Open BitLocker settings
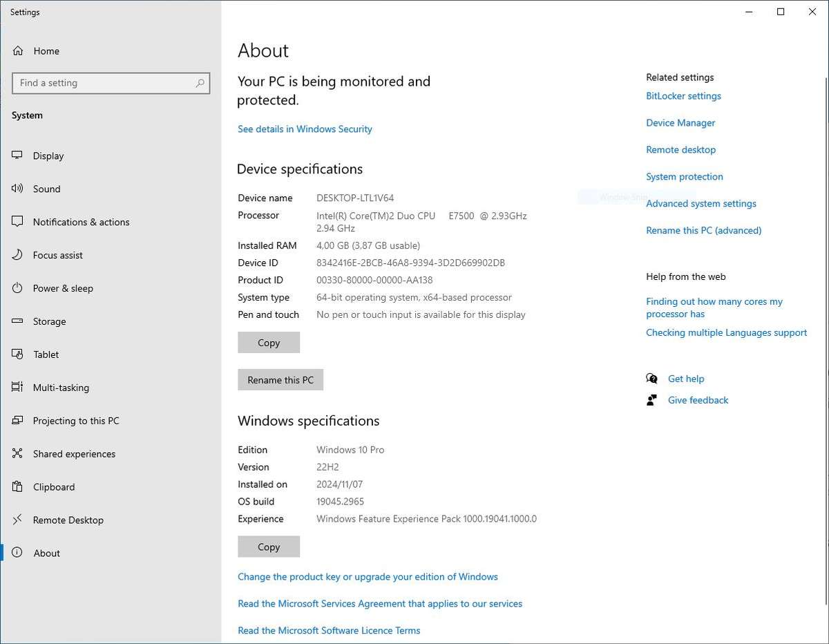Viewport: 829px width, 644px height. coord(683,96)
